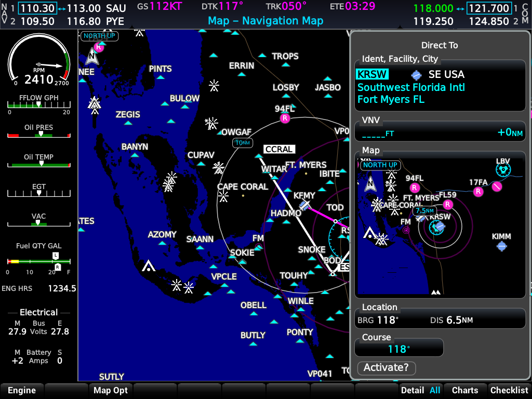Select the KIMM airport icon in Direct To map

pyautogui.click(x=501, y=246)
